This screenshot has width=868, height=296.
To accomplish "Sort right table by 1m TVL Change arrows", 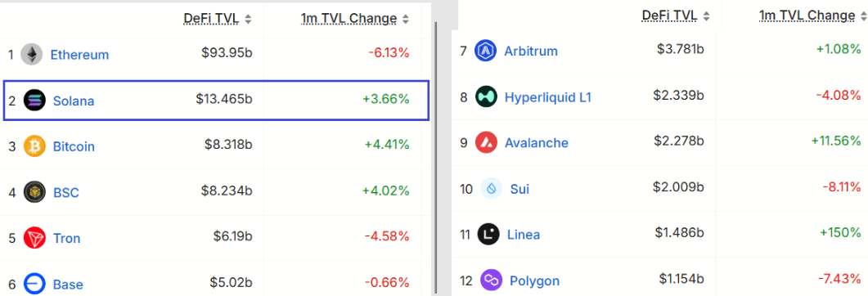I will [x=863, y=16].
